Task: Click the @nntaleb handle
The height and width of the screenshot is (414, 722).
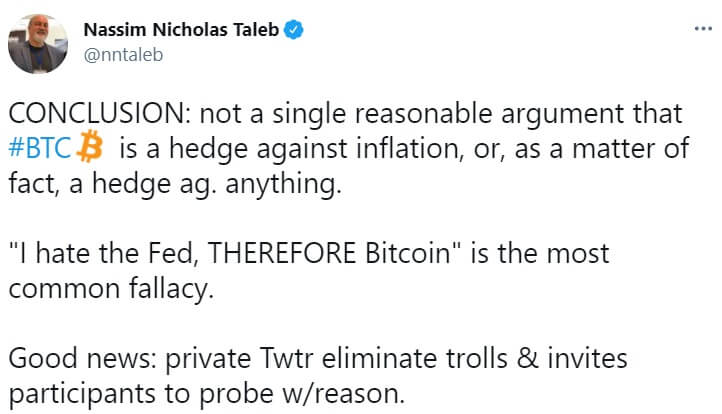Action: point(123,55)
